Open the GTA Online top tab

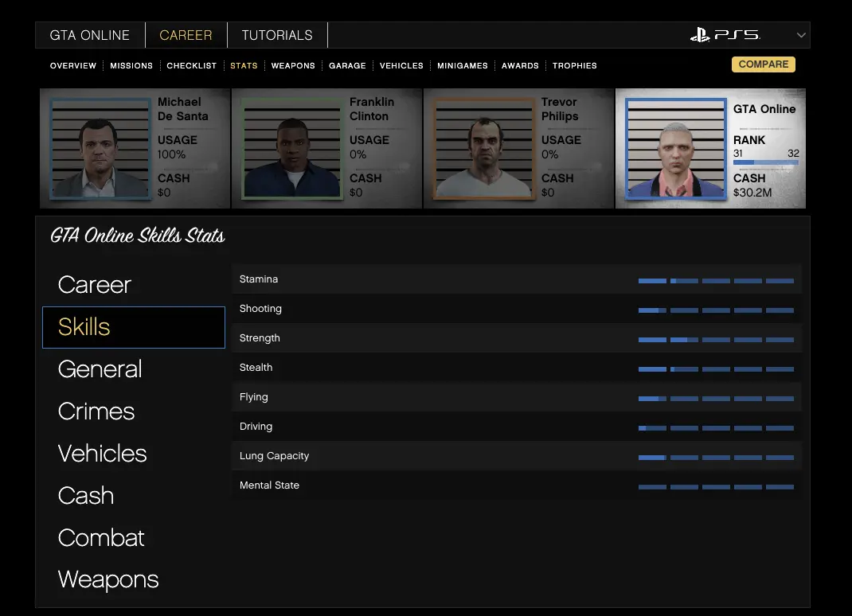point(90,35)
